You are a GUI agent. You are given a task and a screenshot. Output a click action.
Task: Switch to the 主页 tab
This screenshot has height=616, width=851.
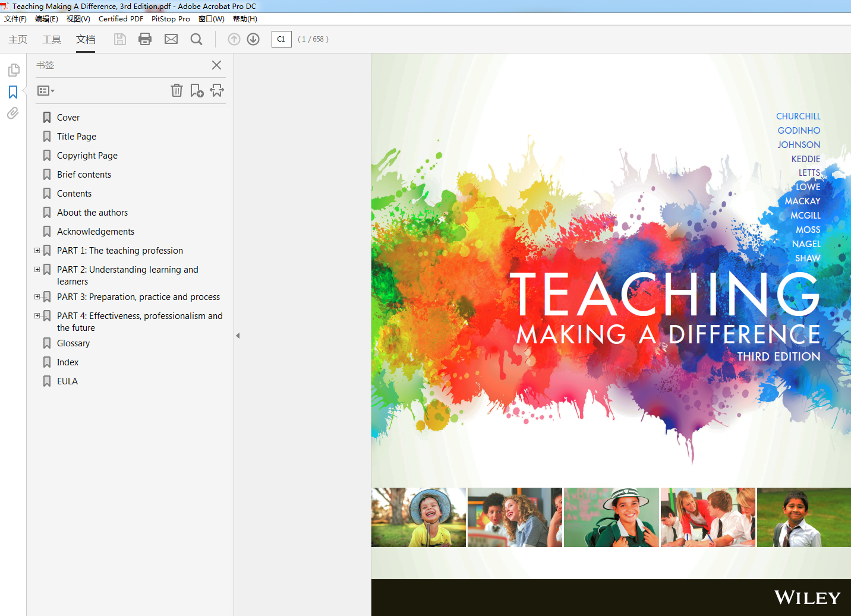[x=17, y=39]
